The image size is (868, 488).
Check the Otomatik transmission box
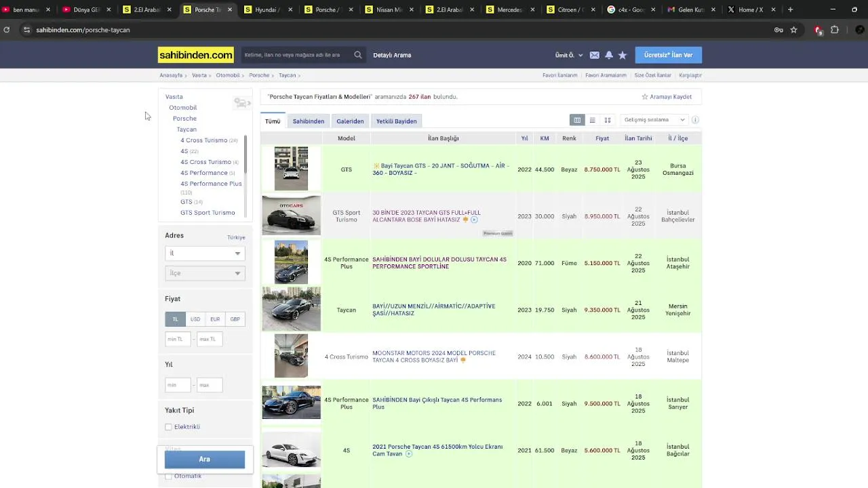pos(168,476)
